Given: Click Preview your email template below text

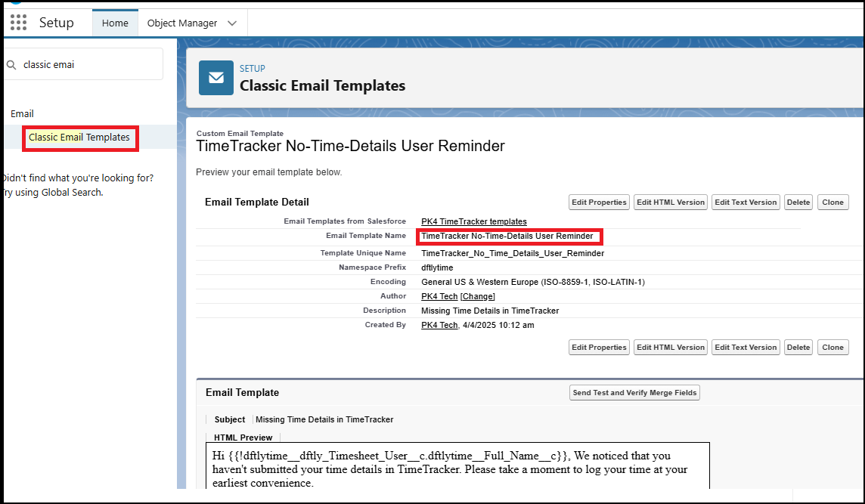Looking at the screenshot, I should (x=268, y=172).
